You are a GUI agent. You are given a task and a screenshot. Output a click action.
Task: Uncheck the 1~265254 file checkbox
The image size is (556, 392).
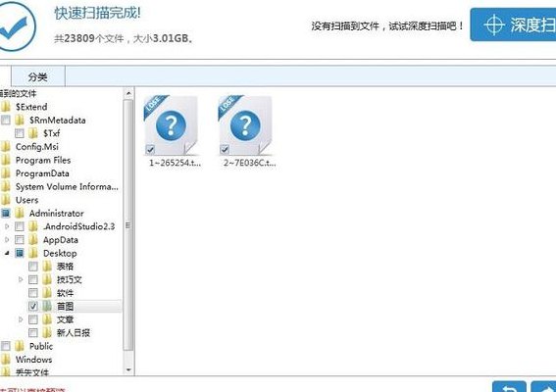150,149
